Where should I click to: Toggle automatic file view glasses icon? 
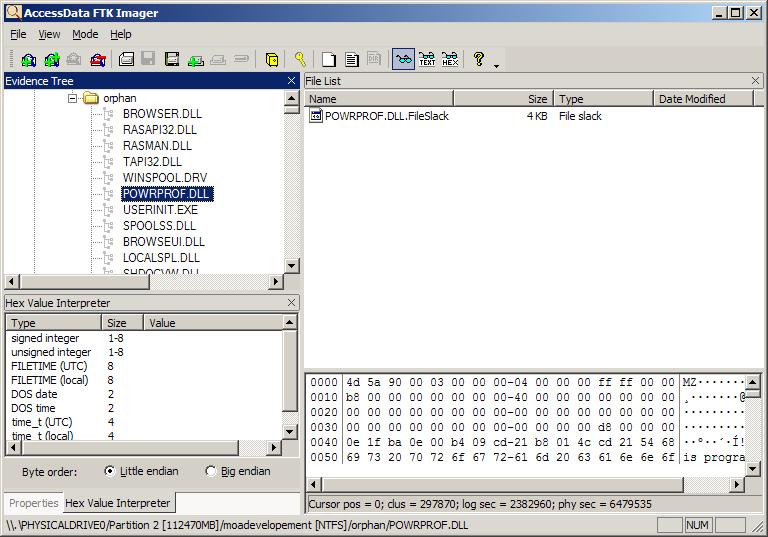tap(404, 59)
